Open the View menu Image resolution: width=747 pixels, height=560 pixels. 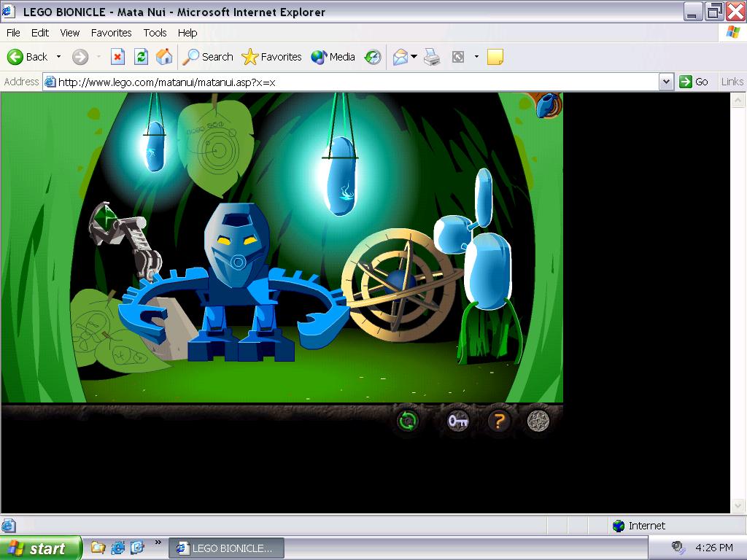point(70,33)
